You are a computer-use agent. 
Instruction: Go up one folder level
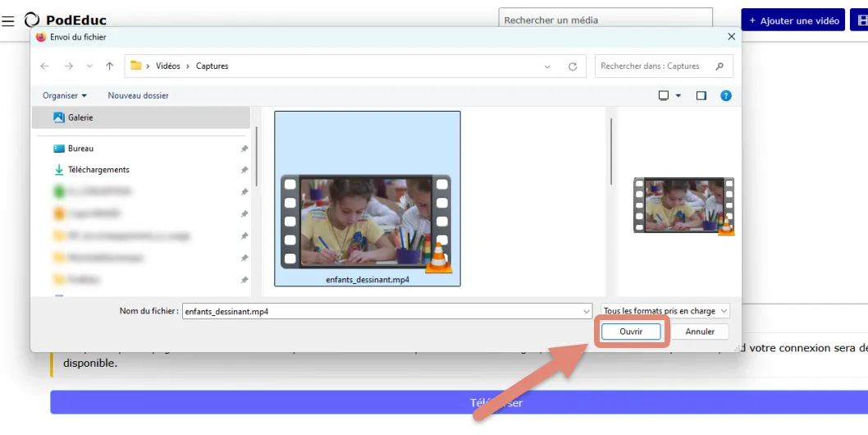pos(110,66)
